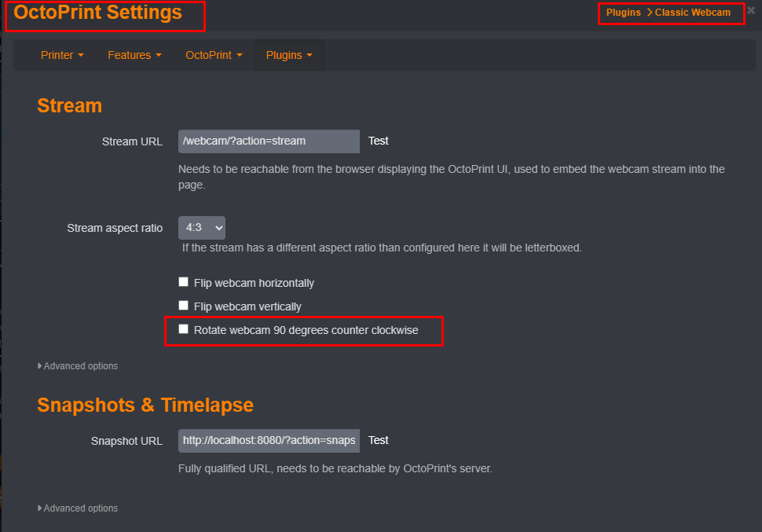
Task: Open the Printer dropdown menu
Action: click(62, 55)
